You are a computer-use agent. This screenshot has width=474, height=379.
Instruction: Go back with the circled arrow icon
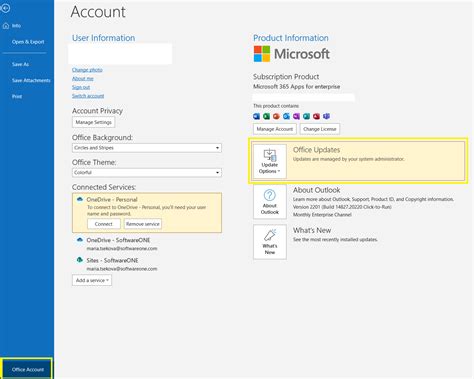(5, 8)
